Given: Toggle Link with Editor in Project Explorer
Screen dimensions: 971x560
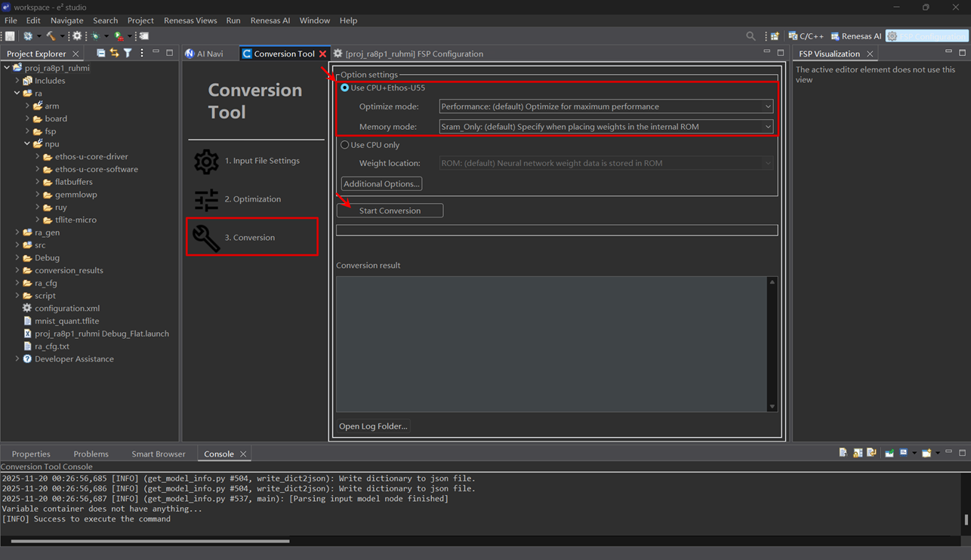Looking at the screenshot, I should (114, 53).
